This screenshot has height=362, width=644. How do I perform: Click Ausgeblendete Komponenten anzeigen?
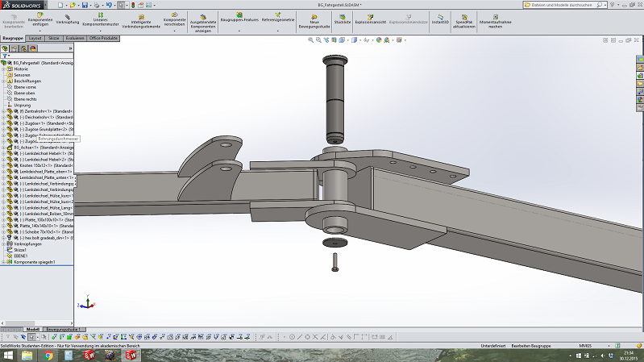(x=203, y=15)
